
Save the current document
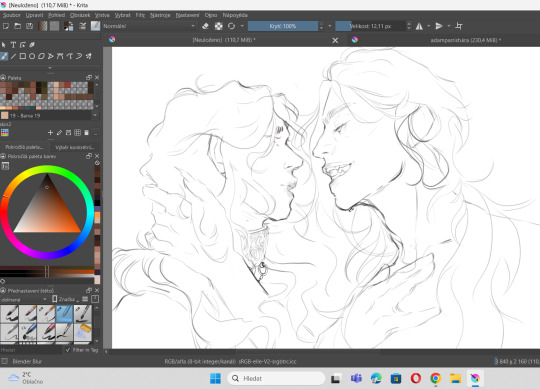(29, 26)
